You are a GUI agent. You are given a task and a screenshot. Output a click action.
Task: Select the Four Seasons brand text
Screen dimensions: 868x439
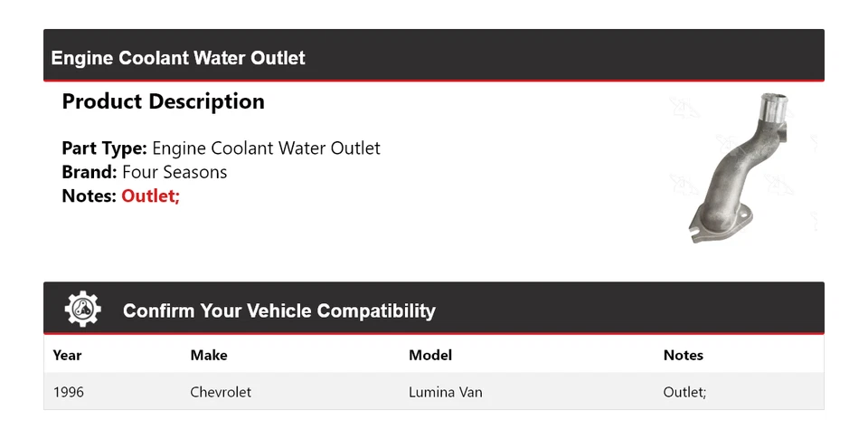click(175, 172)
